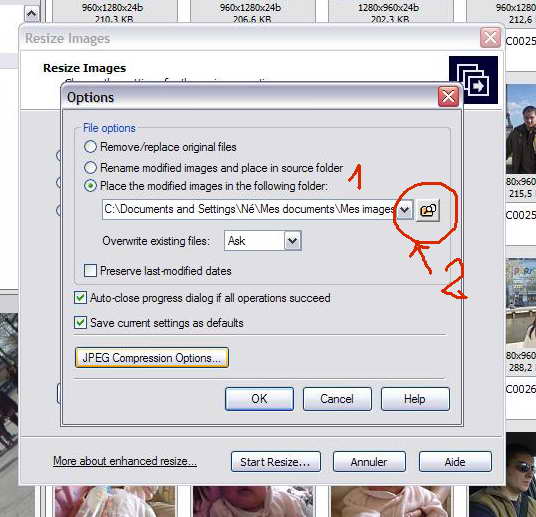Confirm options with OK button
536x517 pixels.
(259, 399)
